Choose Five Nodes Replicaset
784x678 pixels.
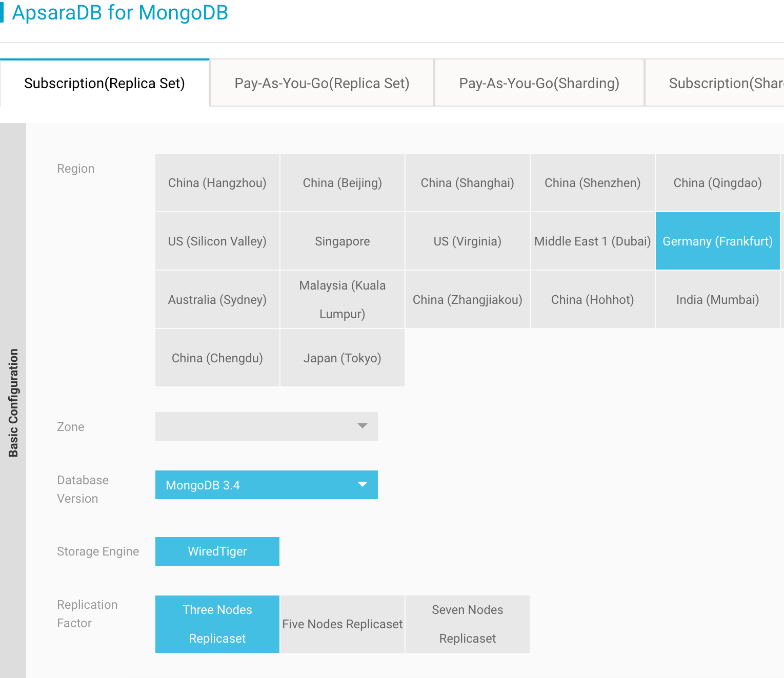[343, 624]
